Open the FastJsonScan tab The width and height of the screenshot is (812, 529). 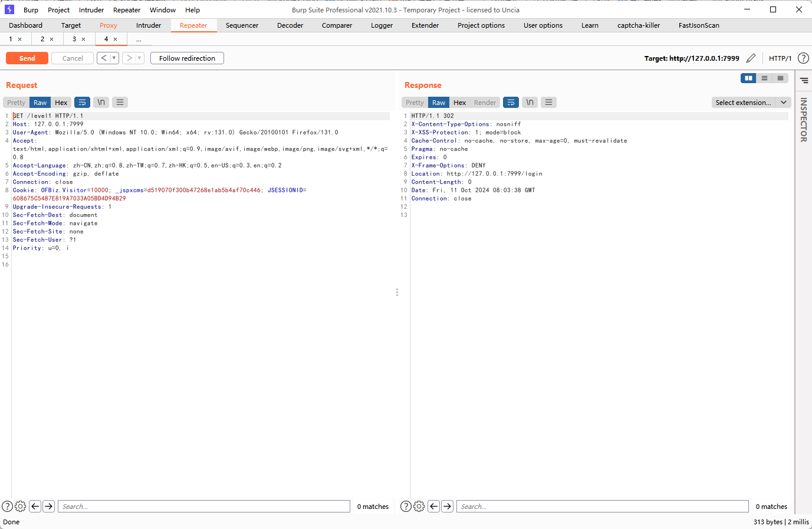pos(699,25)
